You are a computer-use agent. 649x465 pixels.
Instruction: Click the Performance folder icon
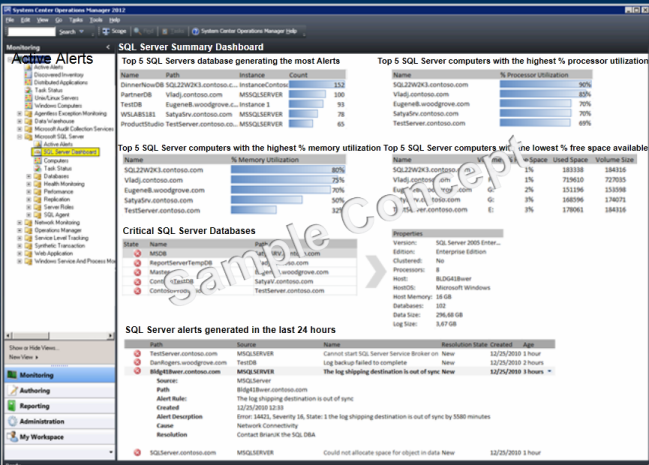coord(38,192)
